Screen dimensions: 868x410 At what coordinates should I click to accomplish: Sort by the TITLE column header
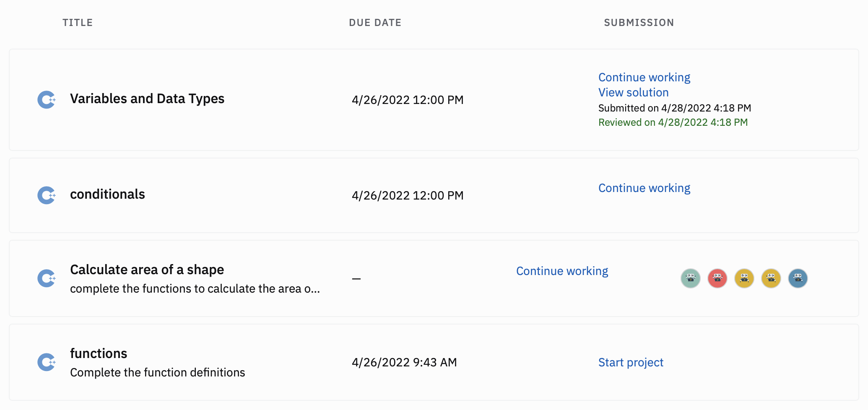pyautogui.click(x=78, y=23)
